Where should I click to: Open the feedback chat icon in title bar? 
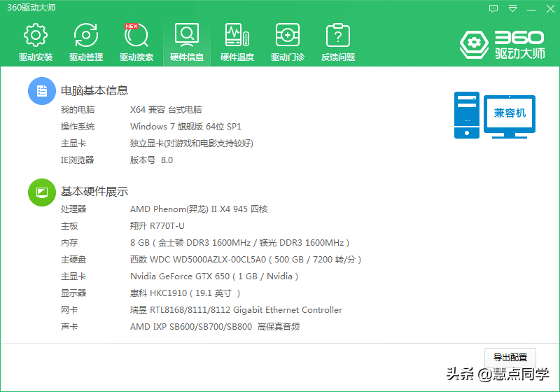point(493,8)
